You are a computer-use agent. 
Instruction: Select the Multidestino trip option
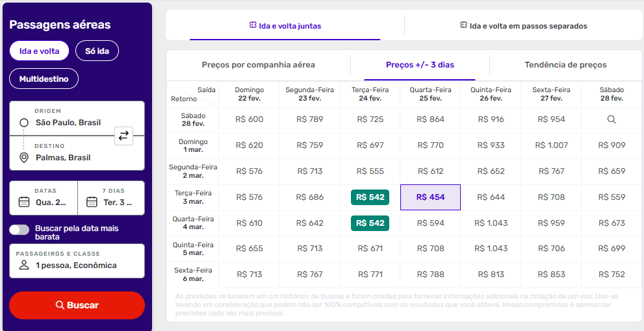pos(44,79)
